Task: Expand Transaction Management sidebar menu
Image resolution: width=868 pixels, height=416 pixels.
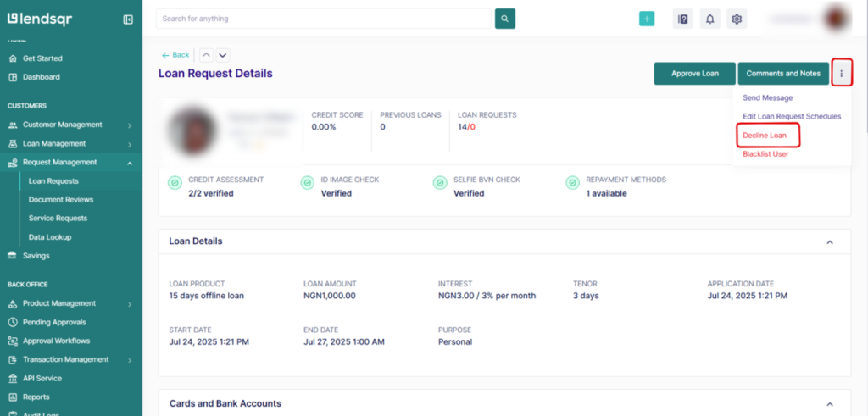Action: tap(130, 360)
